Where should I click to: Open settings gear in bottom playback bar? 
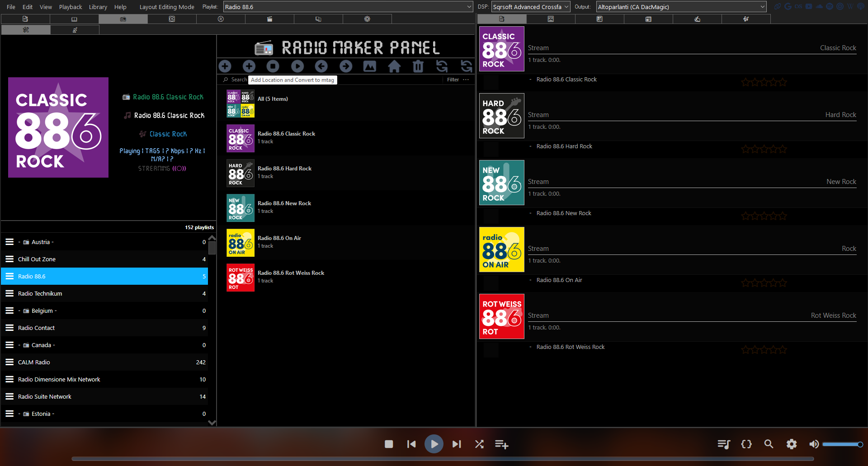(x=792, y=444)
